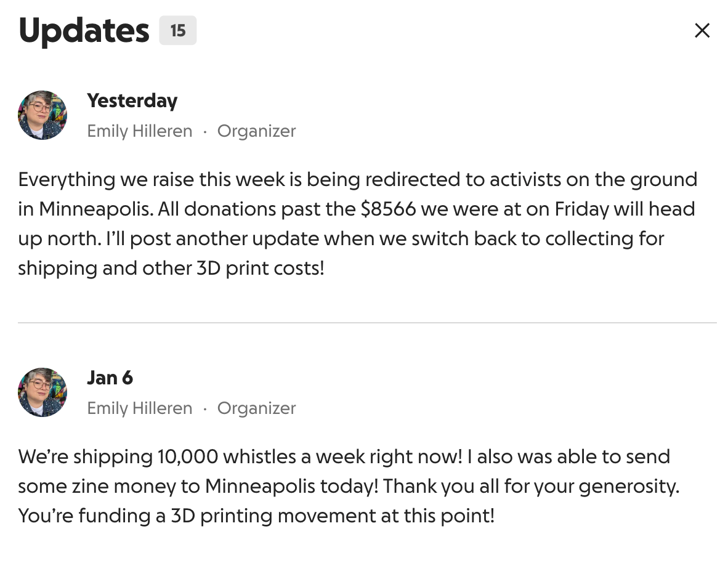728x563 pixels.
Task: Click Organizer label on Jan 6 update
Action: pyautogui.click(x=256, y=408)
